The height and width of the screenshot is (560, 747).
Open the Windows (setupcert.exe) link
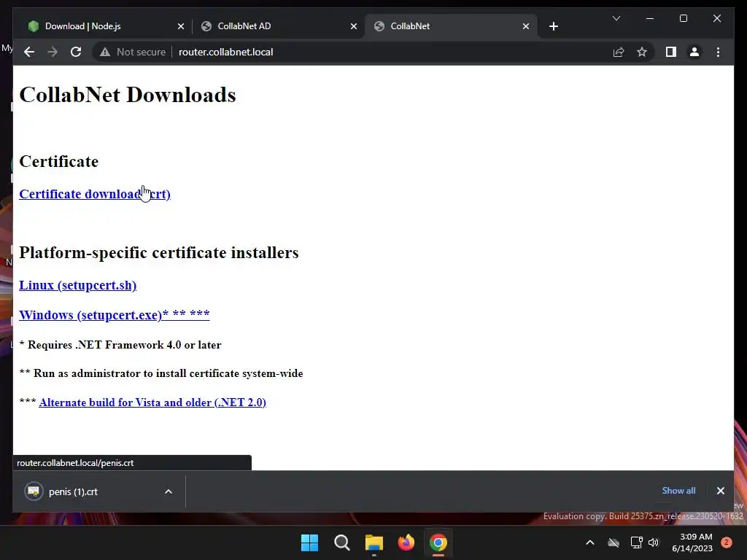point(115,315)
